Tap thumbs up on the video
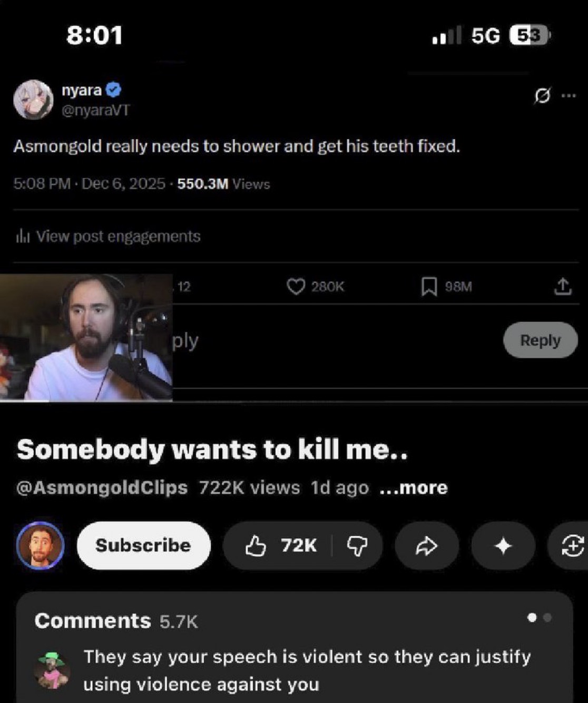 [x=280, y=545]
